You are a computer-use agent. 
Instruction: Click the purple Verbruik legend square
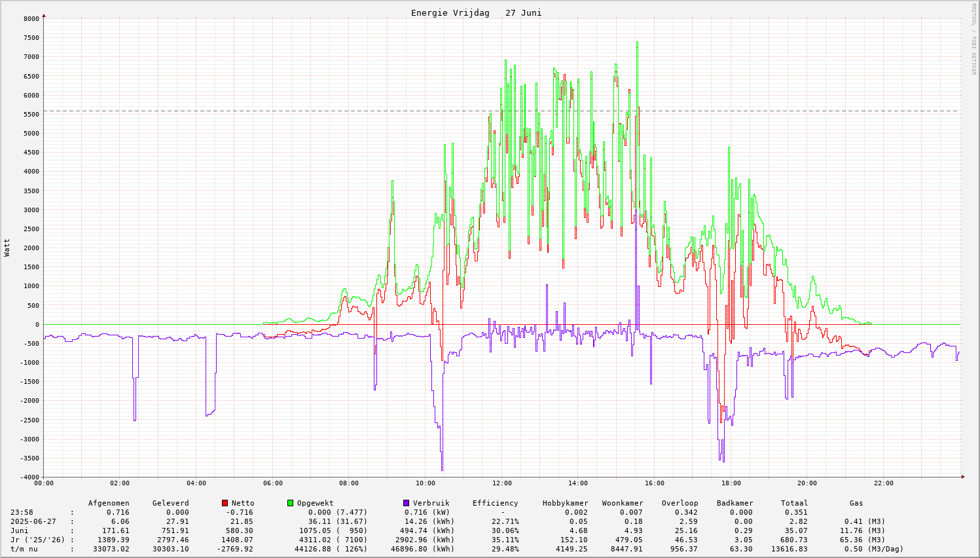tap(406, 503)
